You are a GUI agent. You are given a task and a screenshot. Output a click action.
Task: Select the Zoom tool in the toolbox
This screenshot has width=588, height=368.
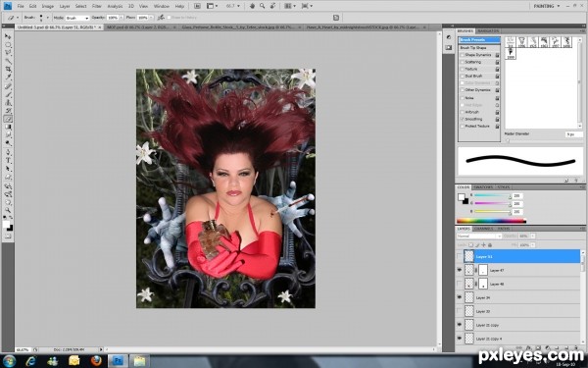[x=8, y=210]
